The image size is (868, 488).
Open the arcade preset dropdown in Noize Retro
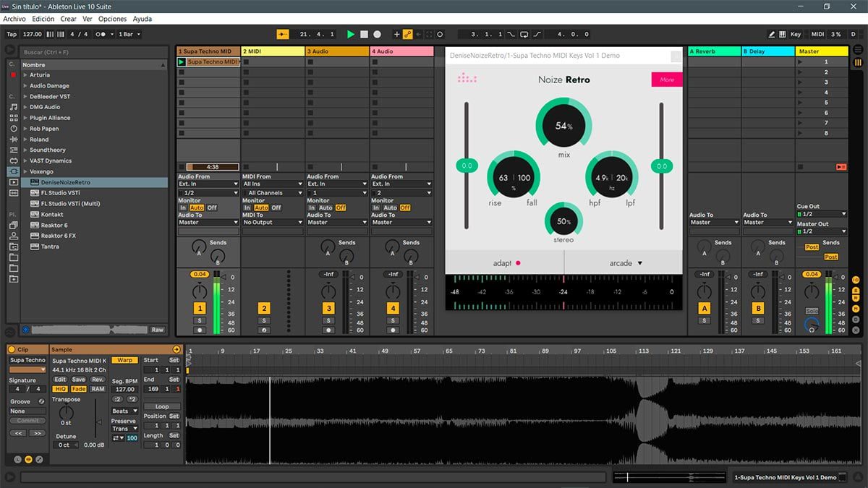coord(626,263)
